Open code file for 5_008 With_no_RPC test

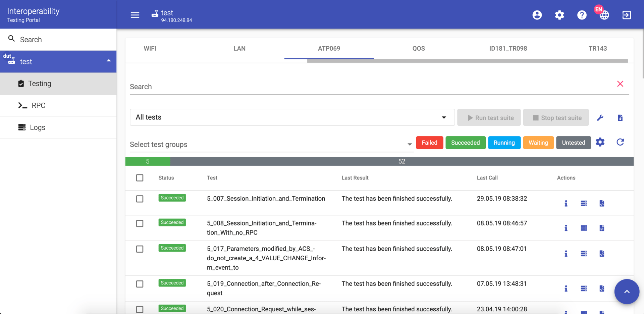(602, 228)
